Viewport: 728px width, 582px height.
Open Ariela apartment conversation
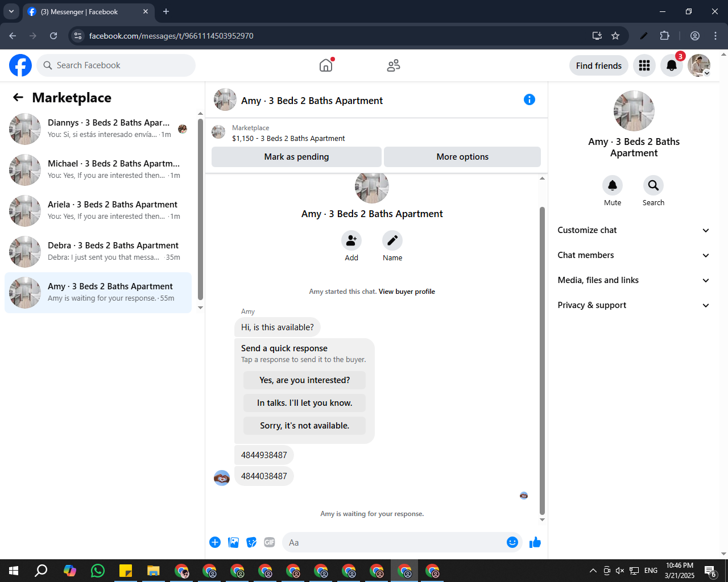pos(98,211)
